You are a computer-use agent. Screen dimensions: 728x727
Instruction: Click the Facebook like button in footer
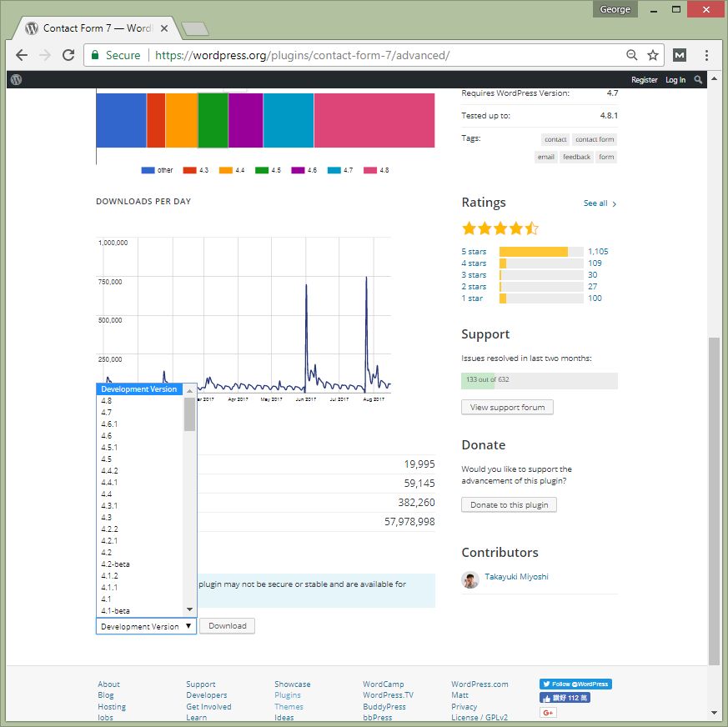coord(565,698)
